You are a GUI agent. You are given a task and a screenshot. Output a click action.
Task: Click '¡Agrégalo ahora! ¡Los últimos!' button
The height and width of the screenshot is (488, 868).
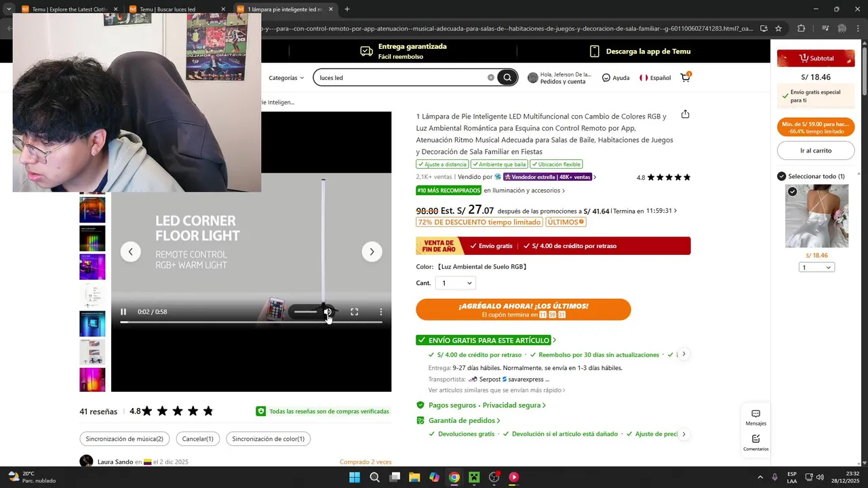point(524,310)
